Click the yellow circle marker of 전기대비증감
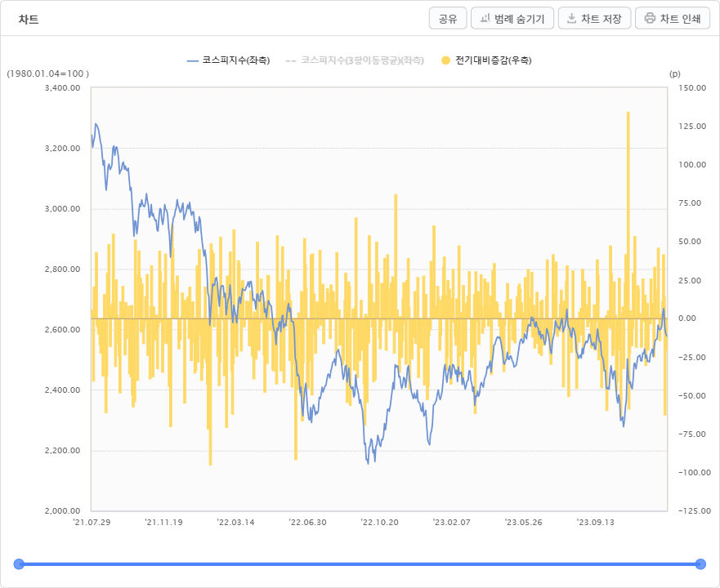The image size is (720, 588). tap(445, 60)
